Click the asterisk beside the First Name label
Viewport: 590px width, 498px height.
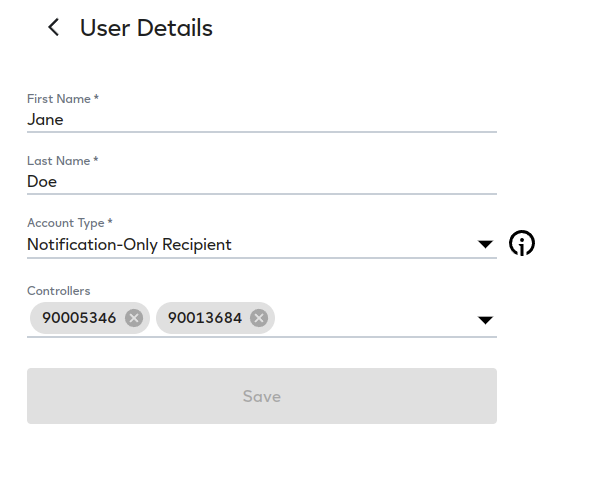[x=96, y=97]
